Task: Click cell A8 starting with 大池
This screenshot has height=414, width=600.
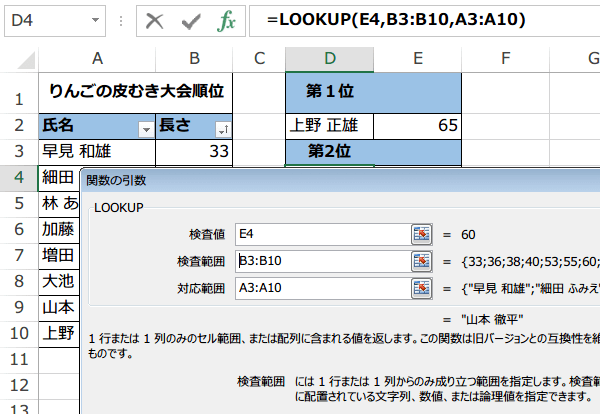Action: (x=59, y=282)
